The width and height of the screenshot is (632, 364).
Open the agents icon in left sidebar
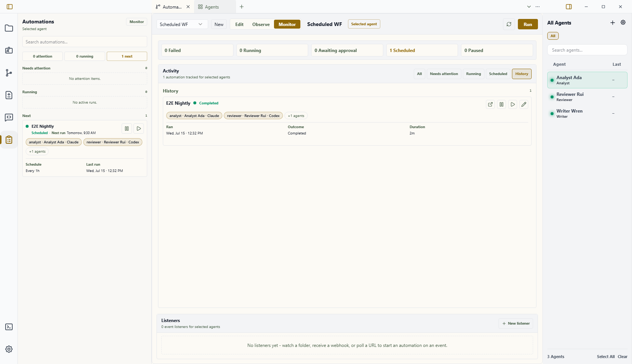click(9, 51)
